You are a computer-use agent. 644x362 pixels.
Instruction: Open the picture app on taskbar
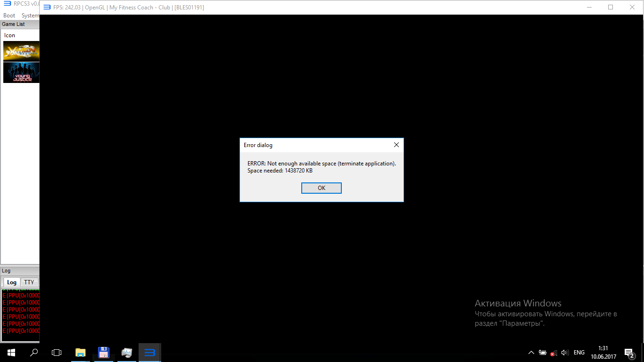[127, 353]
